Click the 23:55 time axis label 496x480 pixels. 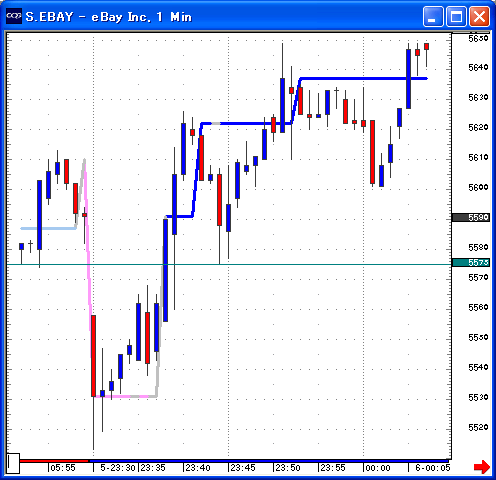click(333, 468)
